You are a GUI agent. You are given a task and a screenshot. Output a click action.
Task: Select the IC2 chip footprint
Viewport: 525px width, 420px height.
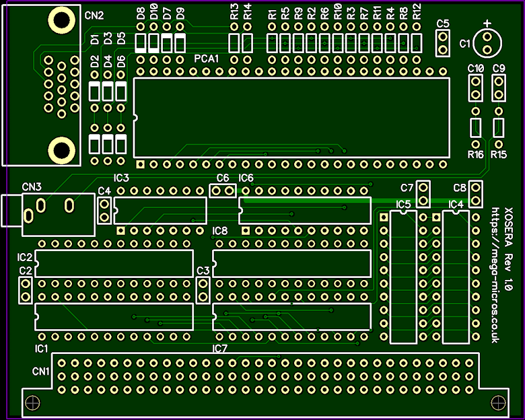[x=114, y=262]
